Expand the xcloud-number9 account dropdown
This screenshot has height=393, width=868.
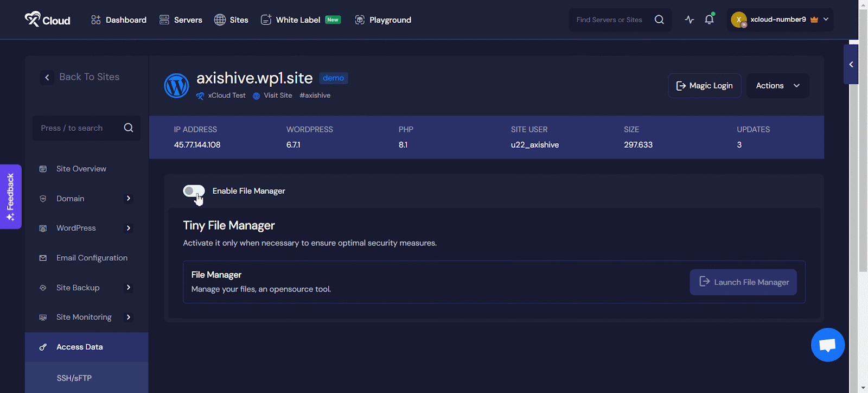826,20
